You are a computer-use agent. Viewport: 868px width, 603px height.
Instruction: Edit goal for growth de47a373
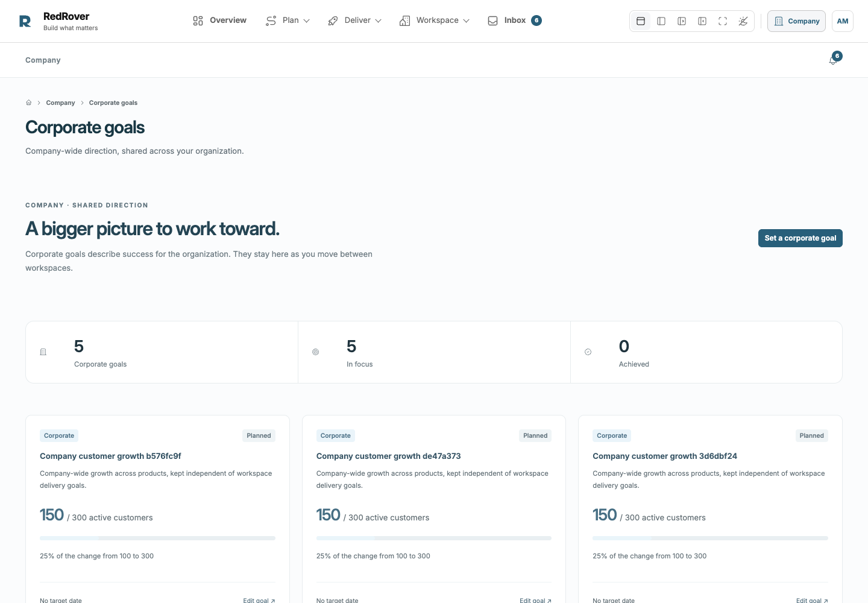536,601
